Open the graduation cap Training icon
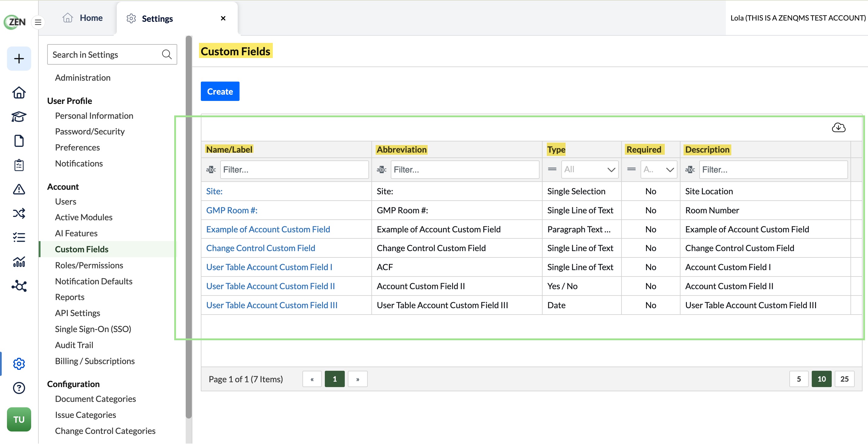Viewport: 868px width, 446px height. [19, 117]
